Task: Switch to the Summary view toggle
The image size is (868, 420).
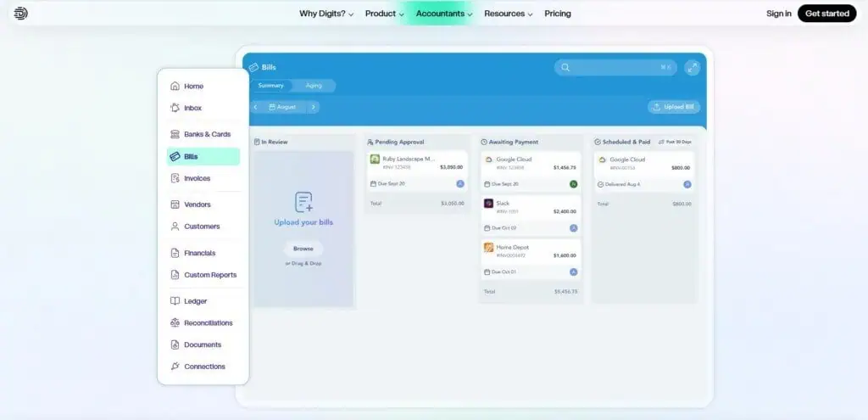Action: click(x=271, y=86)
